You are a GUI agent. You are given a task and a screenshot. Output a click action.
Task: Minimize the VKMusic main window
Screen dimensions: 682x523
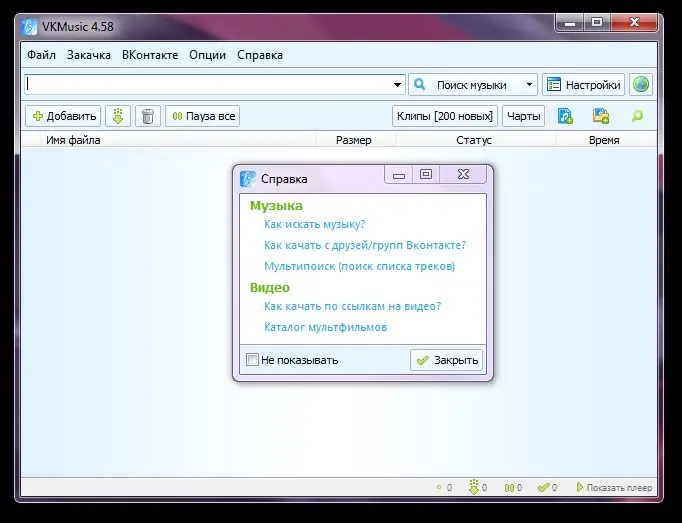(x=570, y=23)
